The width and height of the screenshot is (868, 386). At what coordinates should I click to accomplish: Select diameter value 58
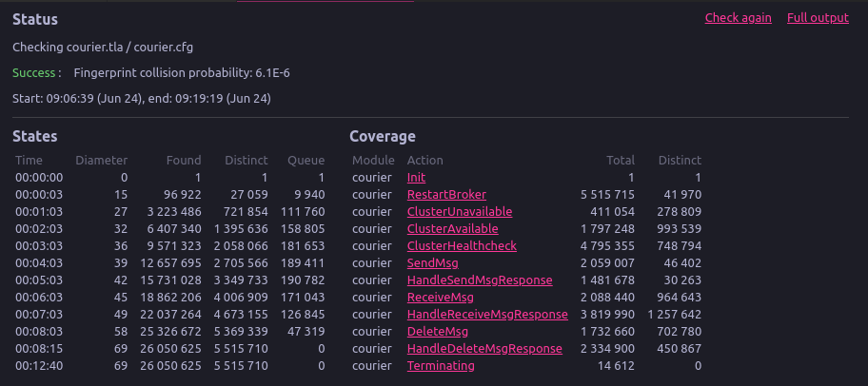(x=121, y=332)
